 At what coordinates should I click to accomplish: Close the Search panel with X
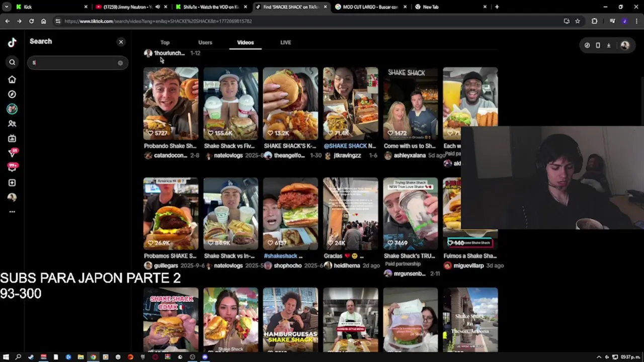point(121,42)
